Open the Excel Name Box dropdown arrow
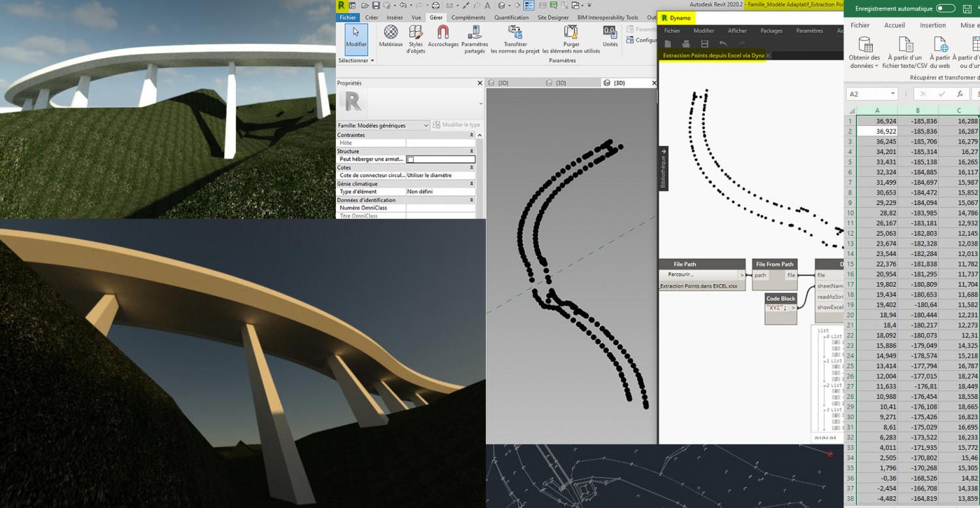 point(892,94)
